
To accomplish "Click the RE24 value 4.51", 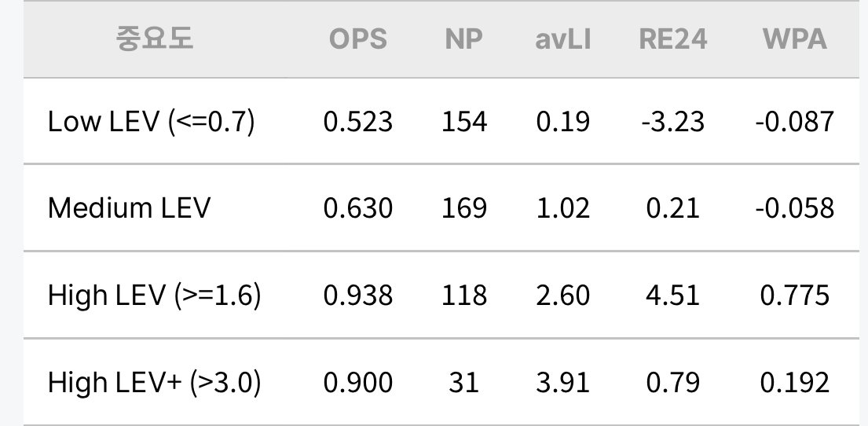I will [673, 296].
